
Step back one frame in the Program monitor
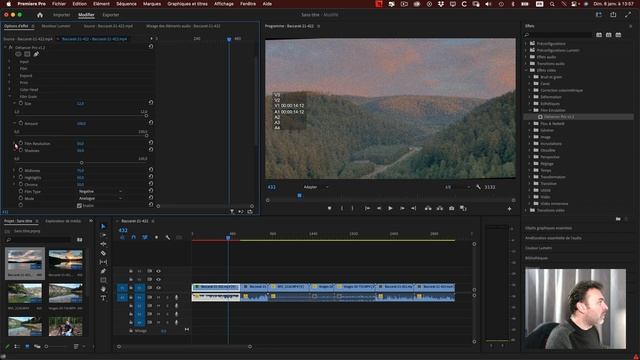pyautogui.click(x=379, y=208)
